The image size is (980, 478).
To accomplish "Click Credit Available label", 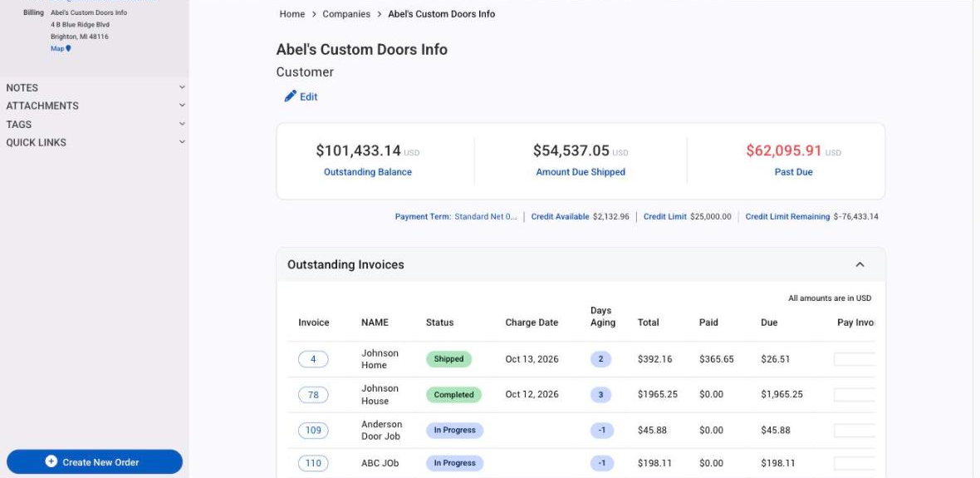I will click(x=560, y=216).
